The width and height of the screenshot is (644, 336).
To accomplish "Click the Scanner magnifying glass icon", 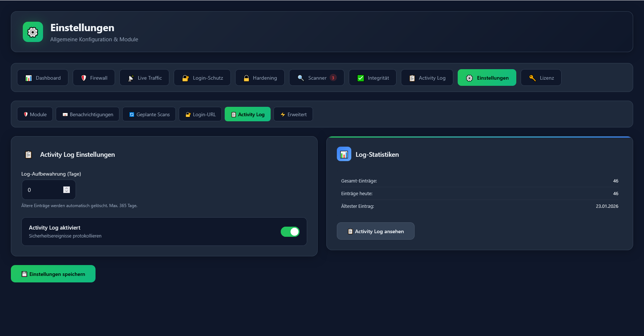I will pyautogui.click(x=301, y=78).
